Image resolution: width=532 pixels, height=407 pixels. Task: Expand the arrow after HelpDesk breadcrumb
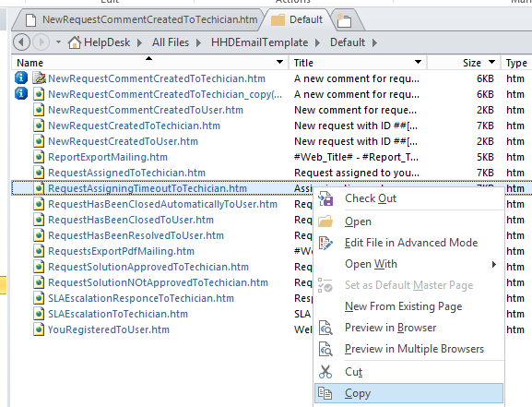pos(139,42)
